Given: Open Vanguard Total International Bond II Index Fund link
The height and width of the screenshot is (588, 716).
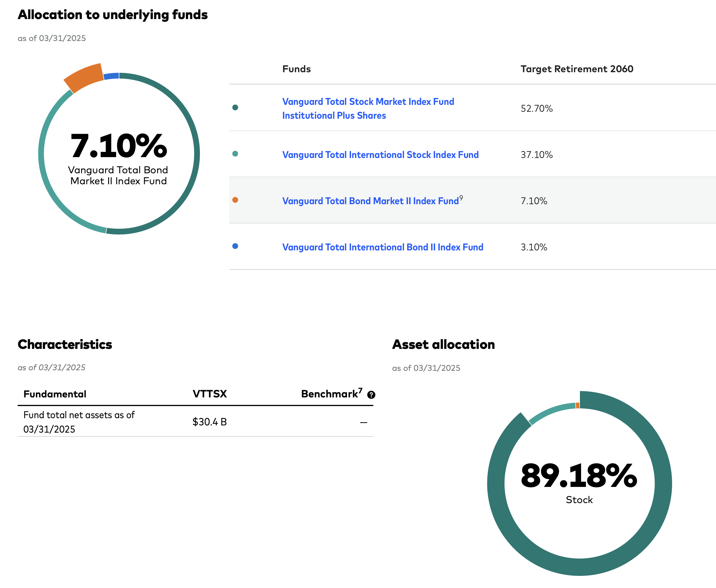Looking at the screenshot, I should pos(383,247).
